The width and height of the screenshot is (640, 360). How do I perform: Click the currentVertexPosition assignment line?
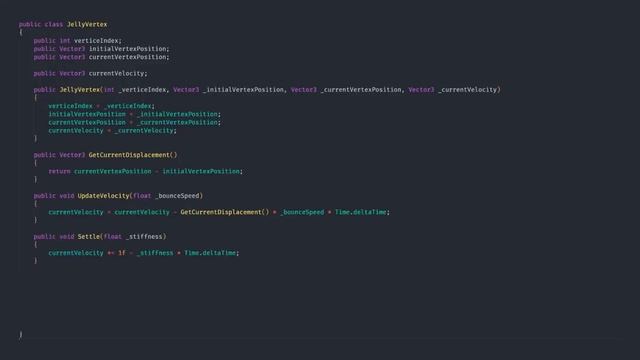(135, 122)
